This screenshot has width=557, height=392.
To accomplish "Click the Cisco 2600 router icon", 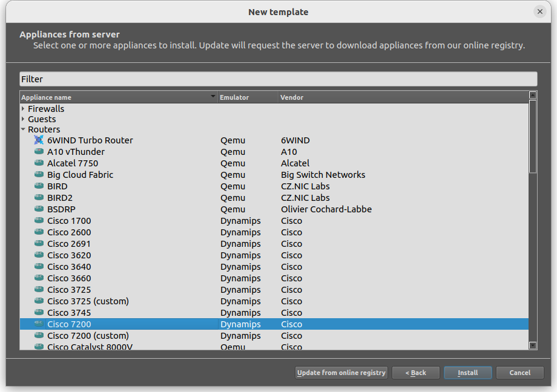I will (39, 232).
